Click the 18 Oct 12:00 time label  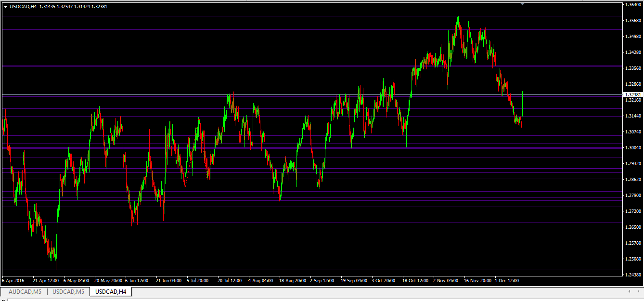pos(415,280)
